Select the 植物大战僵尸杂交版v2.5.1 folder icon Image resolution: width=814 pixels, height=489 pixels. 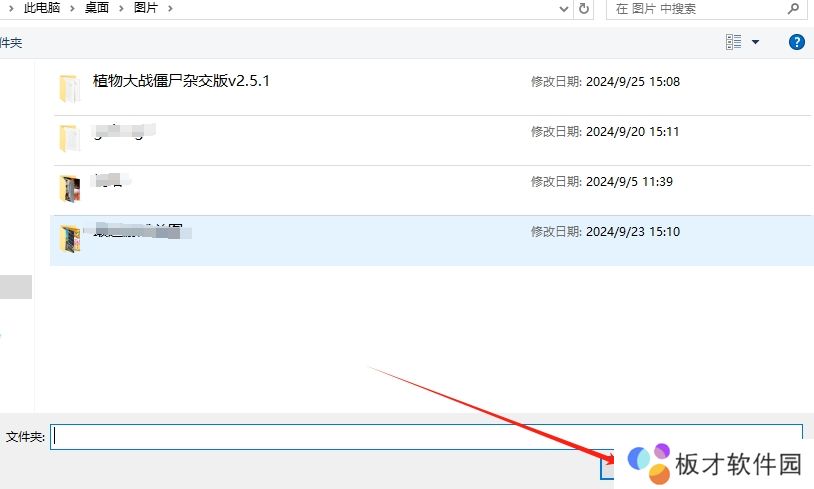coord(69,88)
